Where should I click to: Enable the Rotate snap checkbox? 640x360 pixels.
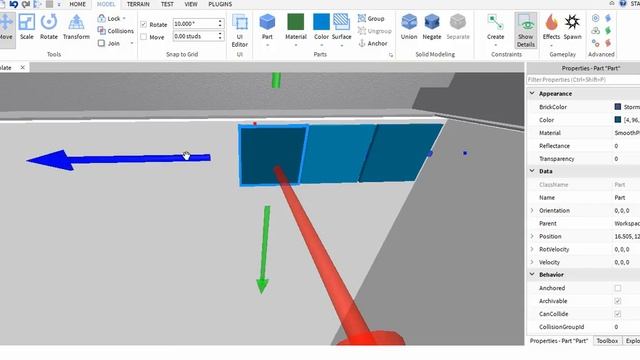[x=143, y=24]
